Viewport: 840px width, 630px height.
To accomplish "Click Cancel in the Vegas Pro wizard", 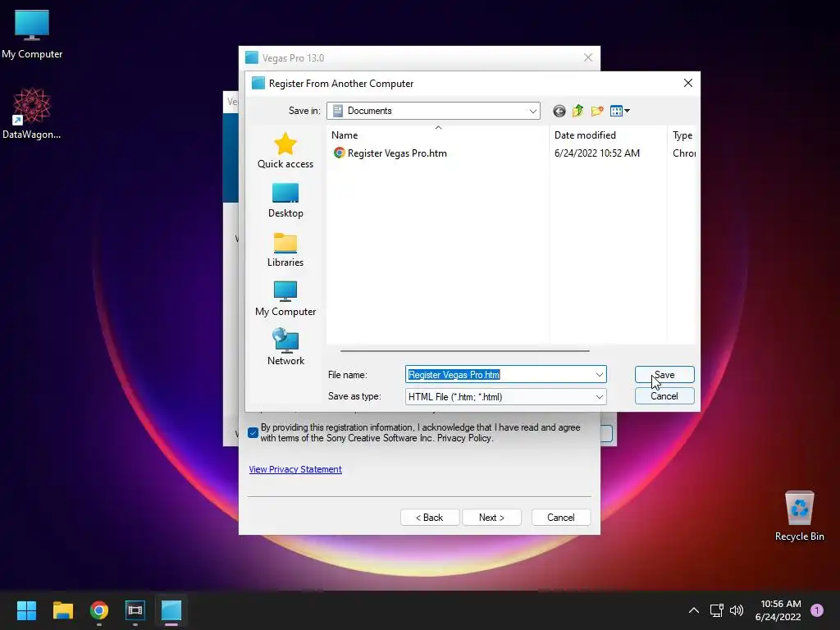I will pyautogui.click(x=561, y=518).
